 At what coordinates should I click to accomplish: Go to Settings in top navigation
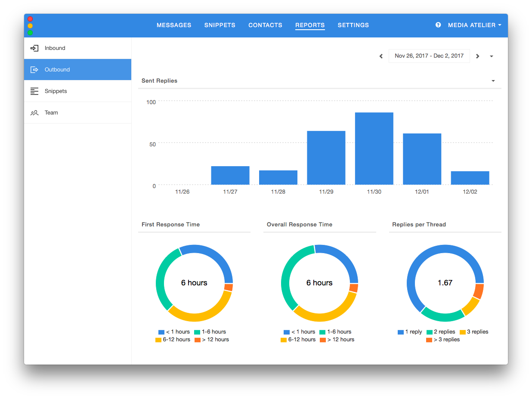tap(353, 25)
